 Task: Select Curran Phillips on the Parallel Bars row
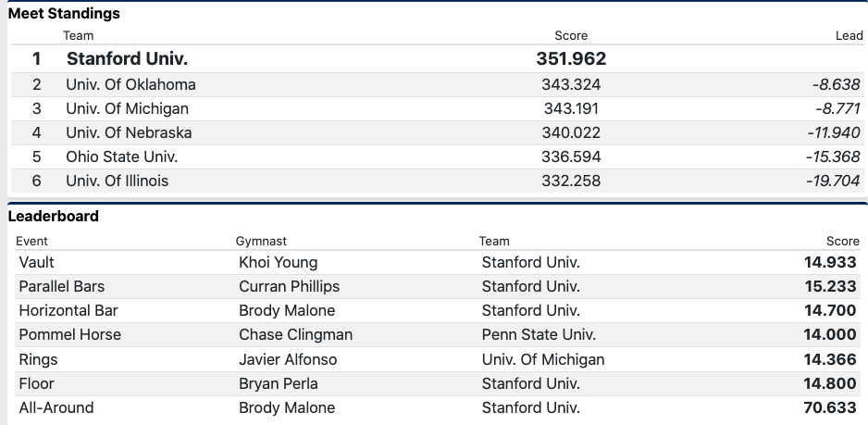(289, 286)
